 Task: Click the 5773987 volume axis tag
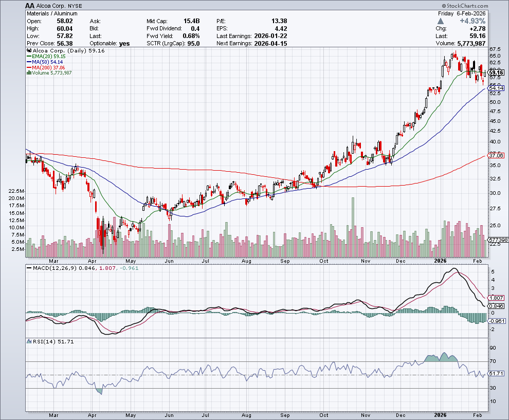pyautogui.click(x=498, y=240)
